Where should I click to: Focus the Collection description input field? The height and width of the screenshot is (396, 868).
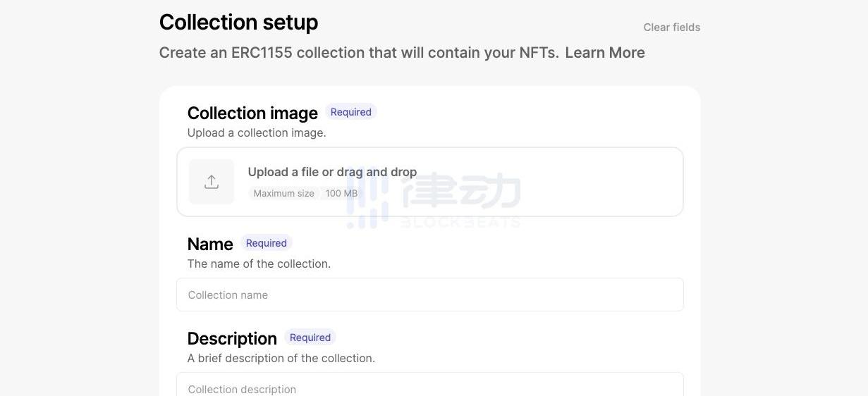pyautogui.click(x=430, y=385)
